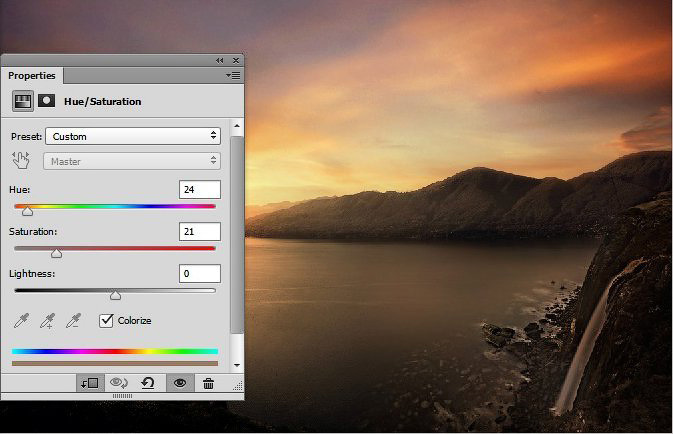Close the Properties panel

(x=236, y=61)
